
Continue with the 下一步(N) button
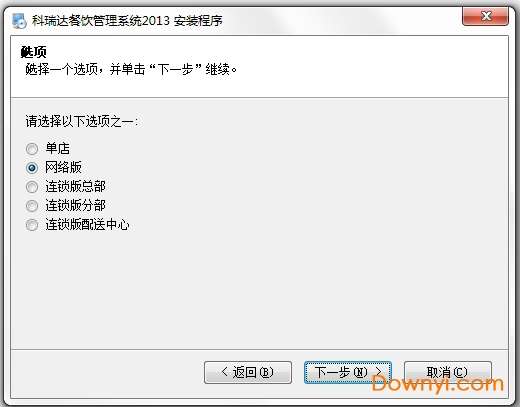(x=348, y=372)
